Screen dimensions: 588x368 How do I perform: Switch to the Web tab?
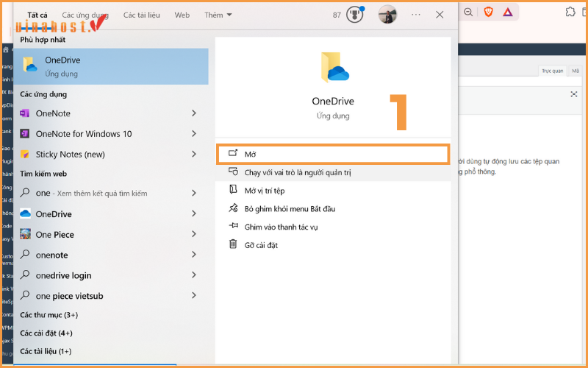point(182,15)
